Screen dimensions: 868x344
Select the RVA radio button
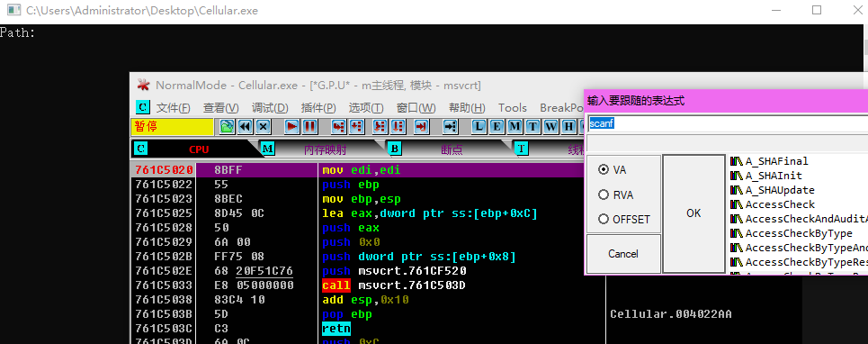click(x=604, y=195)
